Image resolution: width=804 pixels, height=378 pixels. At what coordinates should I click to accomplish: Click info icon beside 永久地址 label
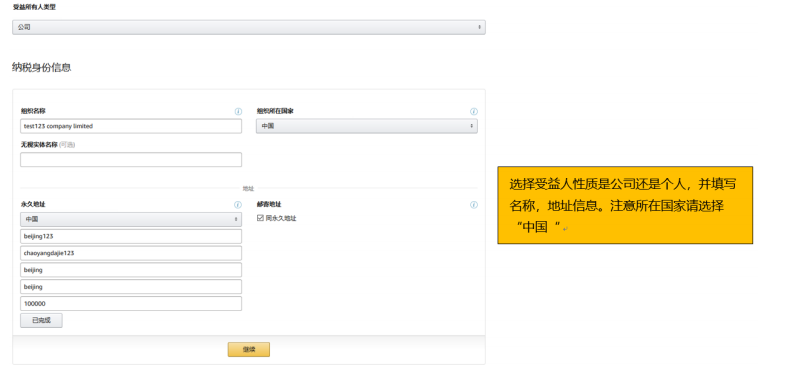tap(238, 205)
